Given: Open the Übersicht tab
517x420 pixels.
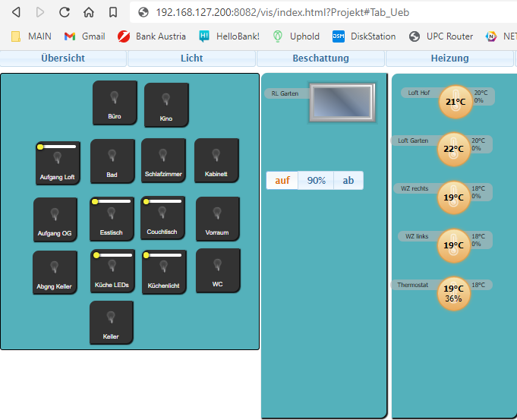Looking at the screenshot, I should 63,58.
